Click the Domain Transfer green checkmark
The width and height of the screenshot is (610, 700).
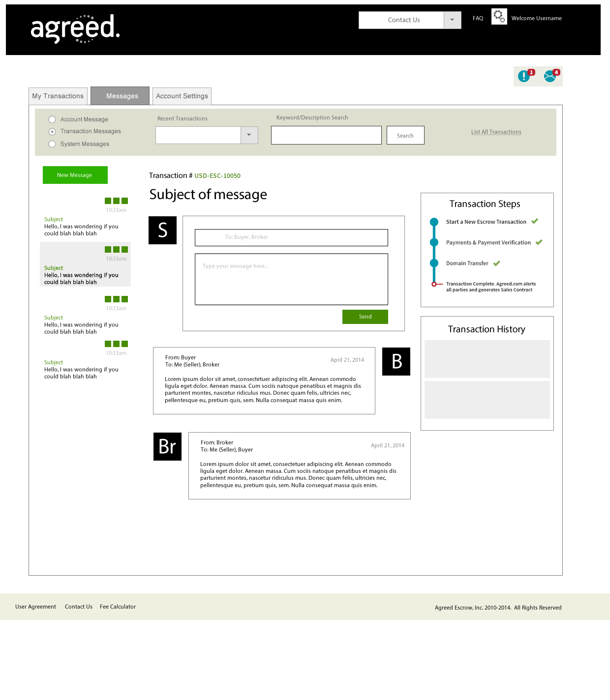496,263
